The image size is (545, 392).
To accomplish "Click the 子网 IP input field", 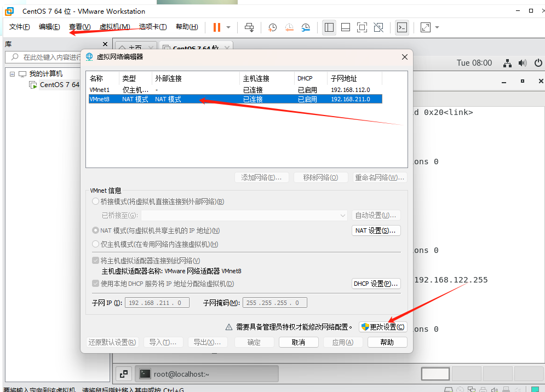I will 157,303.
